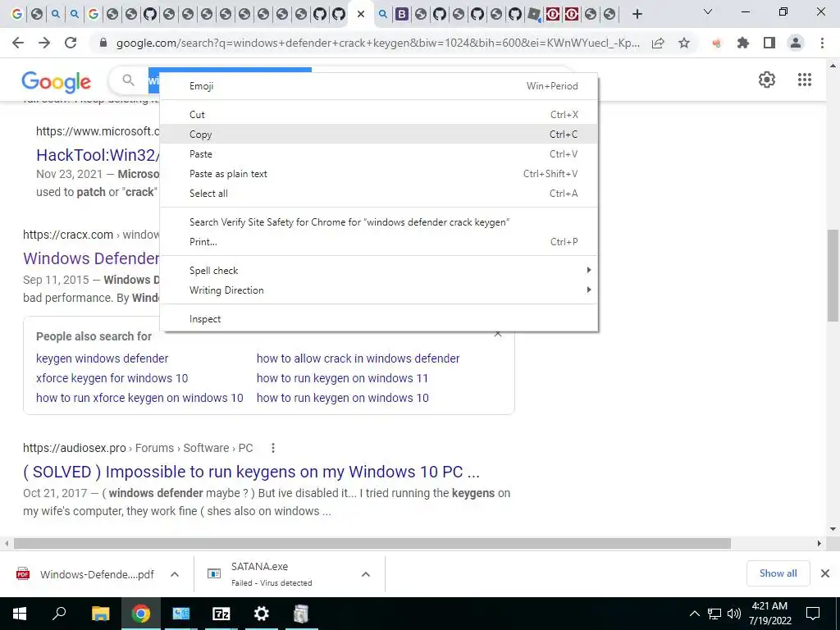840x630 pixels.
Task: Go back to the previous page
Action: coord(18,43)
